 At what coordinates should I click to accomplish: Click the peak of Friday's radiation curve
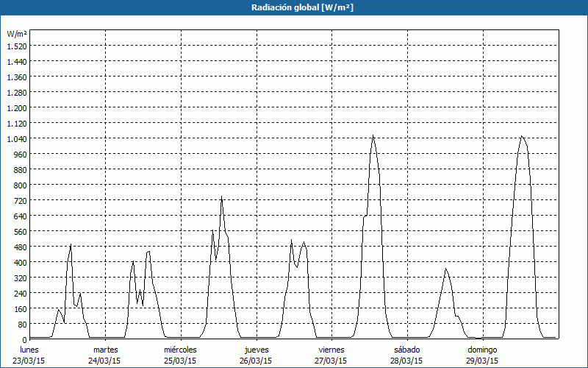373,135
